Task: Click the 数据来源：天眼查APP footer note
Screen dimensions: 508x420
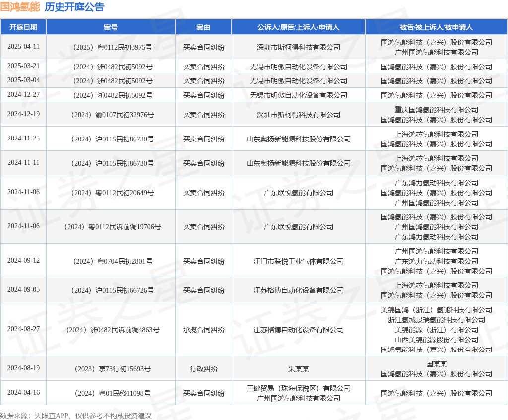Action: coord(76,416)
